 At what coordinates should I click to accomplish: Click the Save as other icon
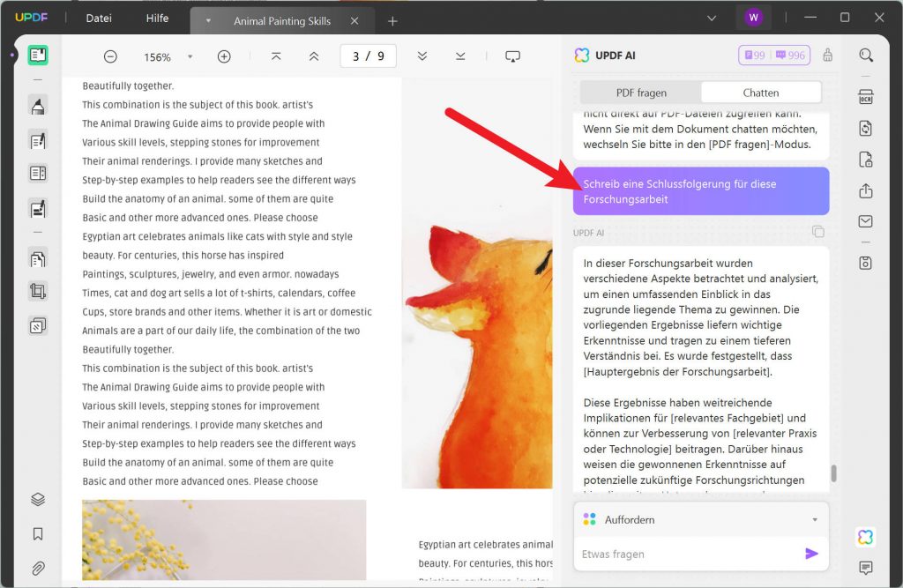click(866, 264)
